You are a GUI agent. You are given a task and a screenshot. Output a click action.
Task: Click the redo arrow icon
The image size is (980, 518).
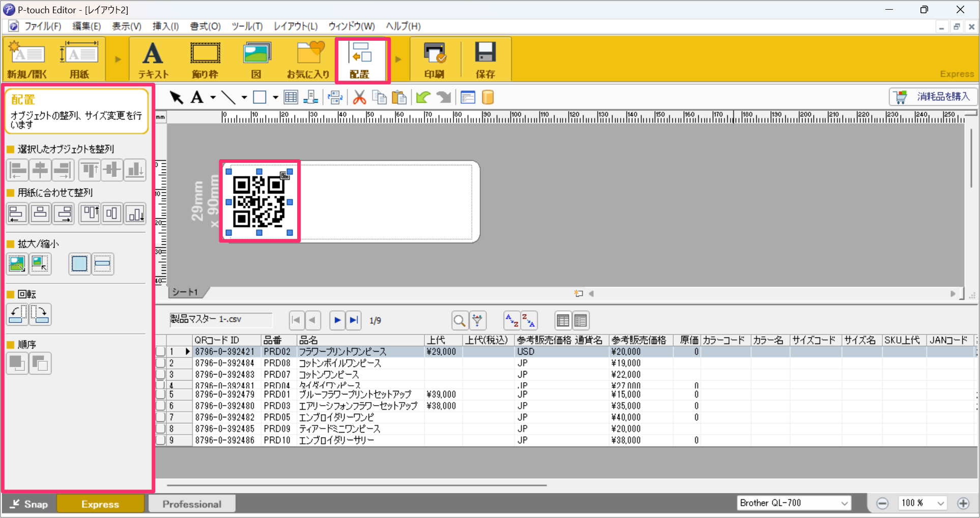tap(444, 97)
